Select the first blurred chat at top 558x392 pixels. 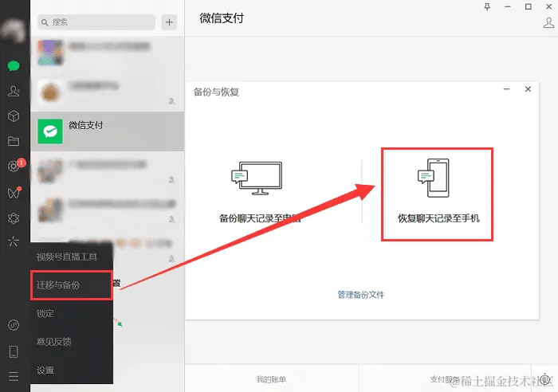coord(108,53)
